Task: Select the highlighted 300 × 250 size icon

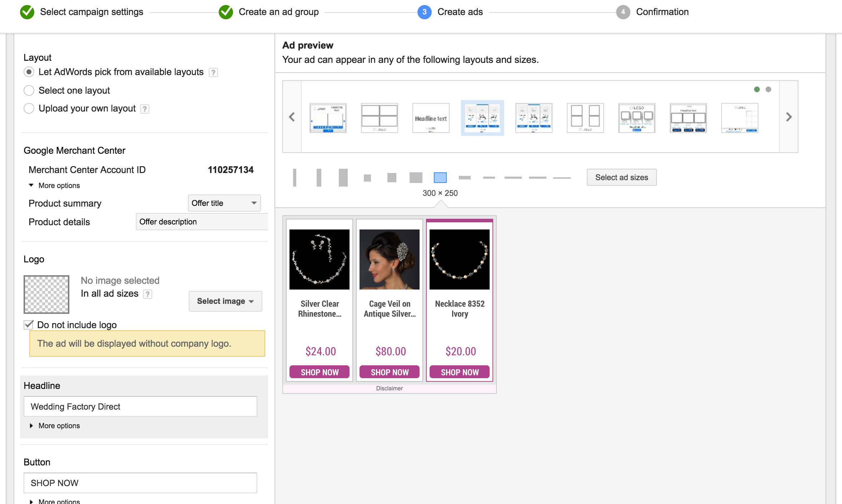Action: click(440, 177)
